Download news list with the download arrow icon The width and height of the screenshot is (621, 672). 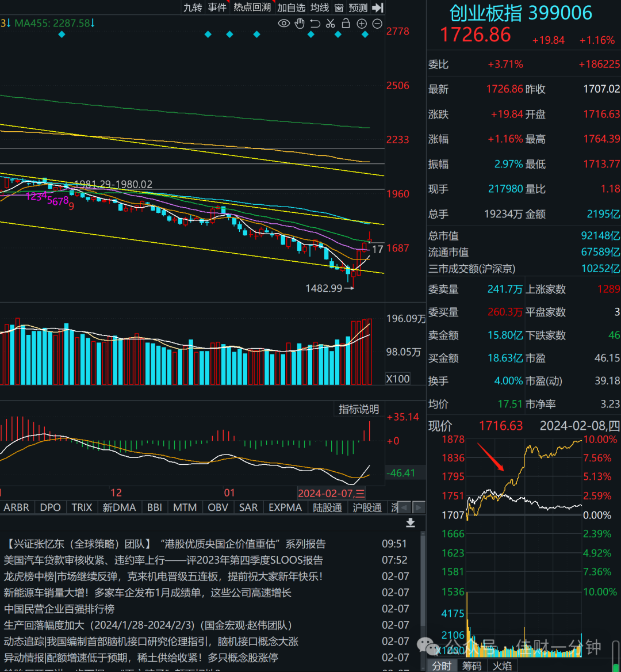point(411,522)
